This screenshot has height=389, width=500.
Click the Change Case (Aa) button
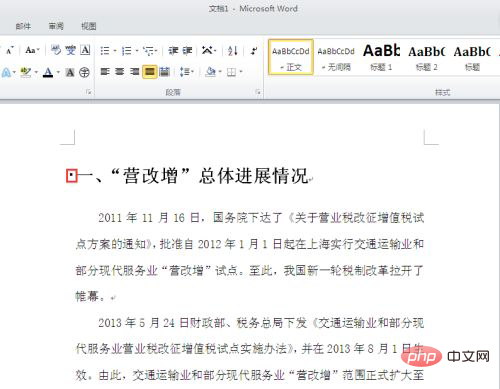pos(30,51)
